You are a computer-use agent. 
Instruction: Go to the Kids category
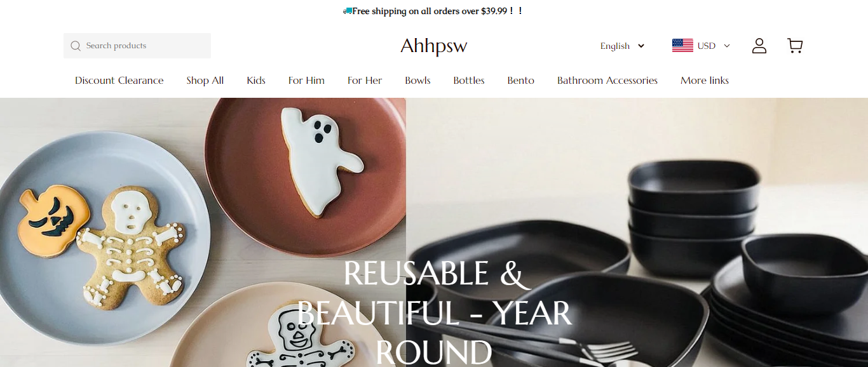[256, 81]
